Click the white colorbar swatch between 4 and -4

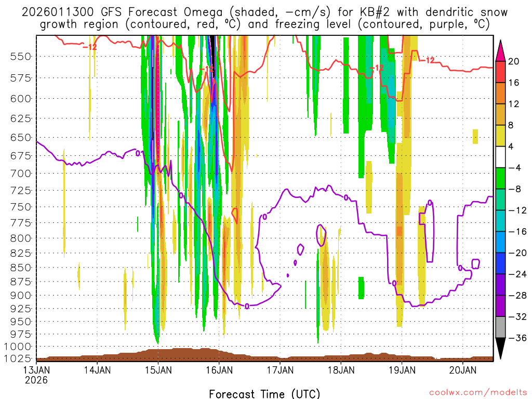pyautogui.click(x=500, y=157)
